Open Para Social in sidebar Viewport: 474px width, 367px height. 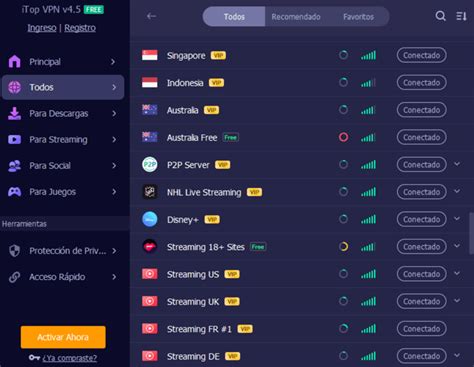point(63,166)
